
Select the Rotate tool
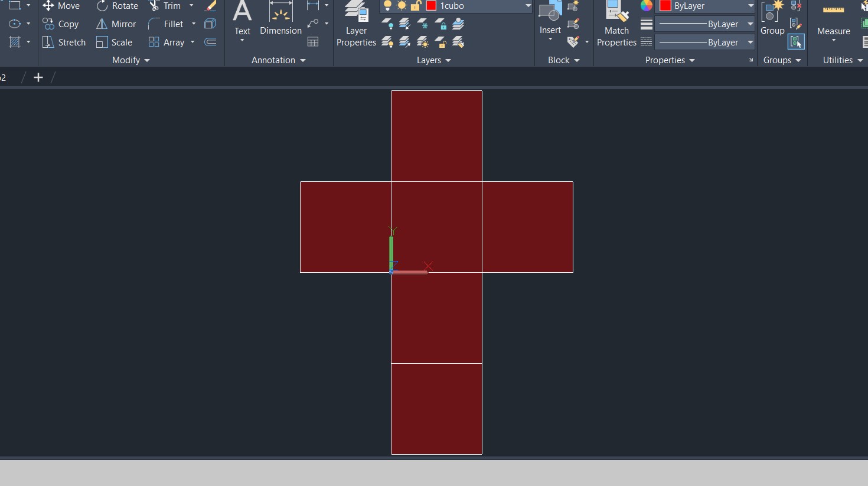click(x=117, y=6)
